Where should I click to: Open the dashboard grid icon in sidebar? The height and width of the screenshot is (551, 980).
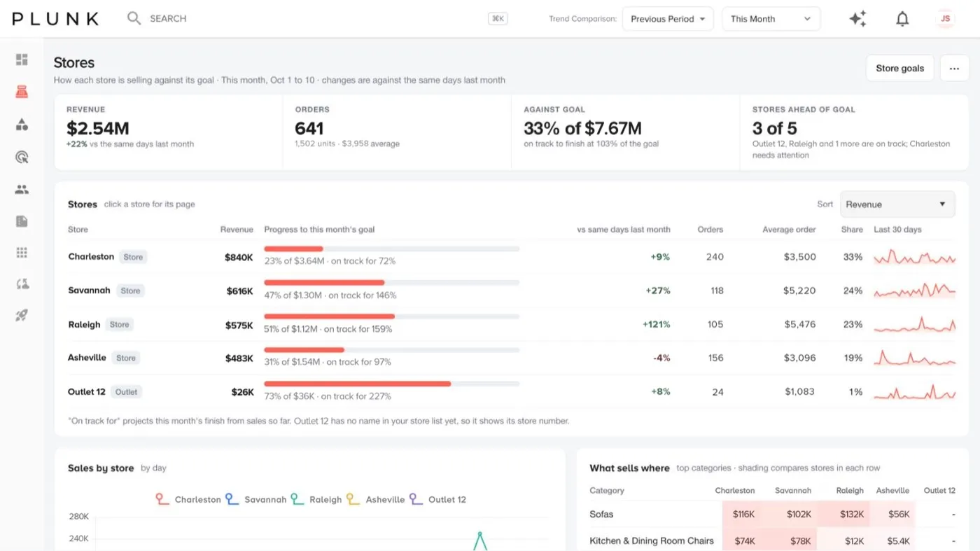coord(22,60)
